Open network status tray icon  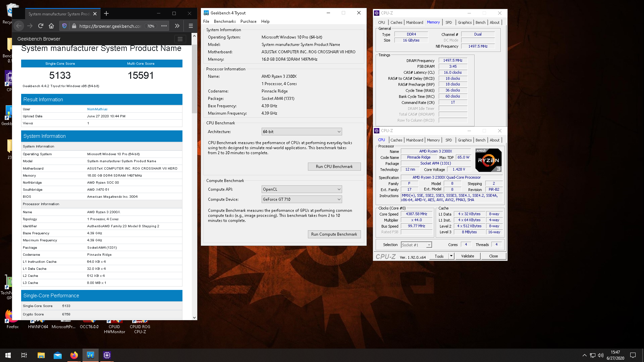(x=593, y=355)
